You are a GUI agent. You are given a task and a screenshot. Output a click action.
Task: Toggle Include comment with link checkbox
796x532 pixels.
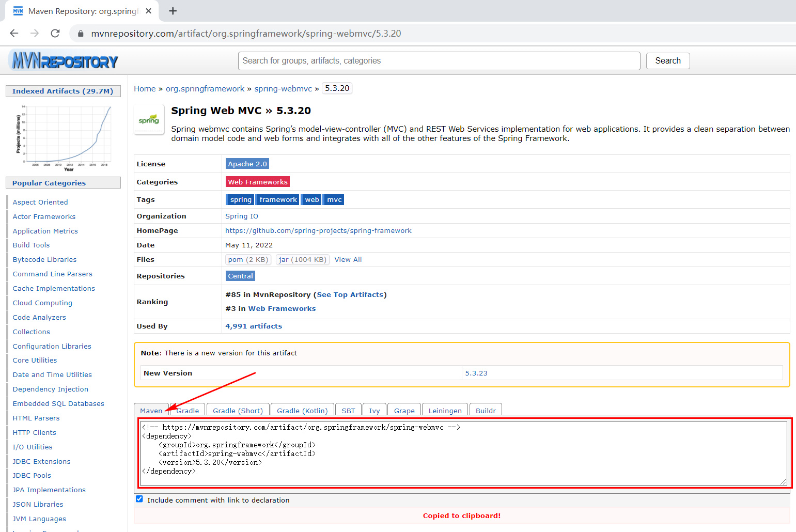click(x=139, y=499)
